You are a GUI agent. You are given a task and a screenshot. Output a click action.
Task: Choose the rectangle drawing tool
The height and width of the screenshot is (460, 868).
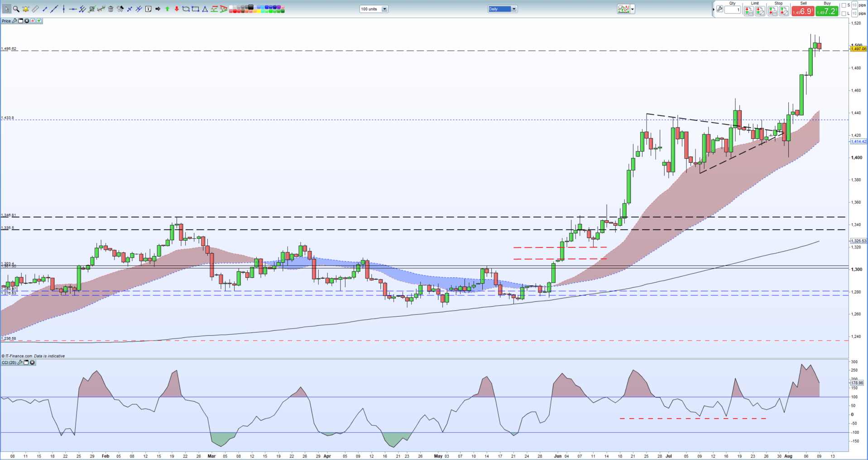point(195,9)
